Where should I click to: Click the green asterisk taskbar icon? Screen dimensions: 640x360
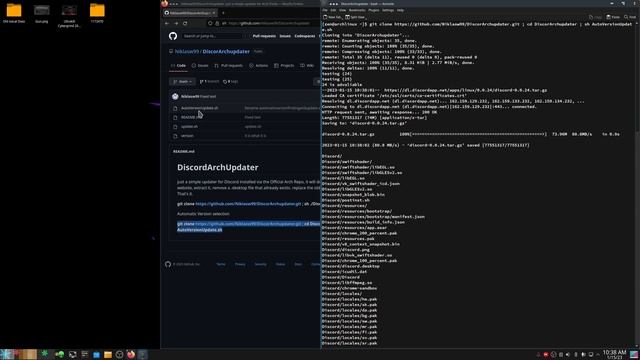[x=44, y=353]
